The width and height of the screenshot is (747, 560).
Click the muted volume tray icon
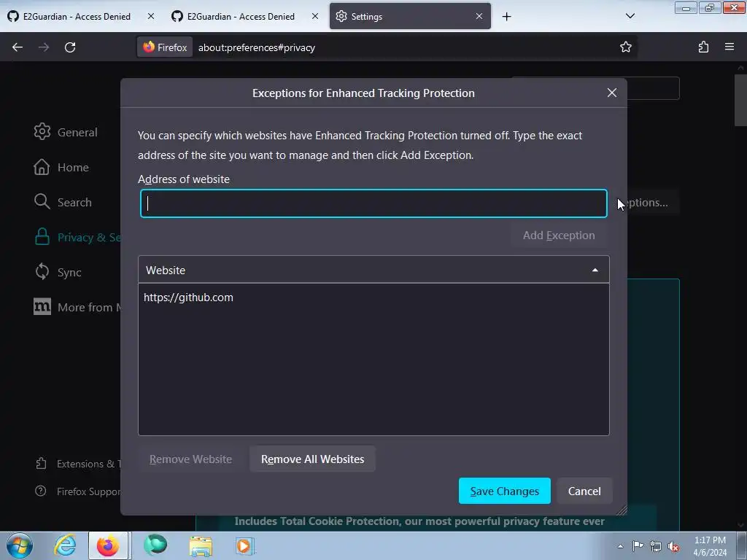pos(673,547)
